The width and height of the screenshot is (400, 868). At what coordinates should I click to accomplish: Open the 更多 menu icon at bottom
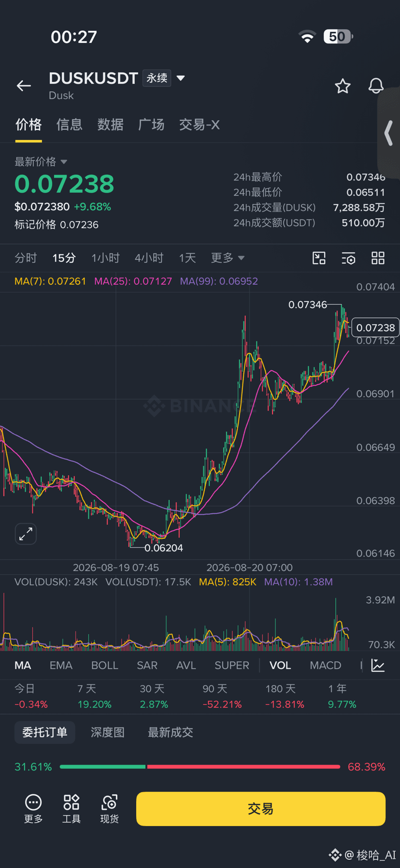[33, 809]
